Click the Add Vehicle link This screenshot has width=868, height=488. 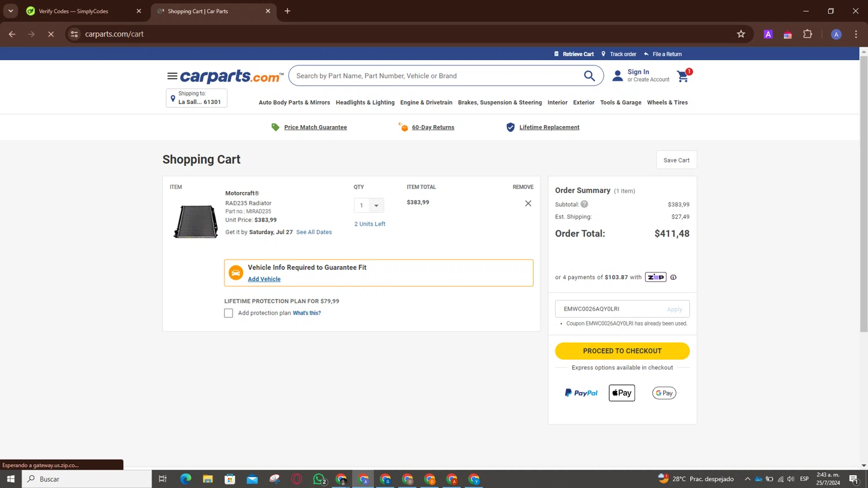(x=264, y=279)
